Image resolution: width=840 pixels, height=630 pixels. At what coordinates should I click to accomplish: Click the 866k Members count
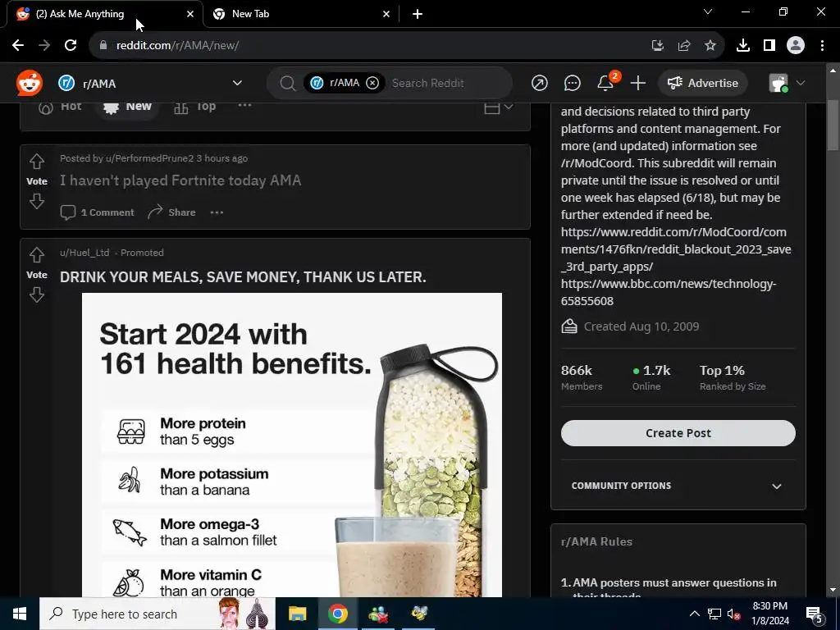(x=582, y=377)
